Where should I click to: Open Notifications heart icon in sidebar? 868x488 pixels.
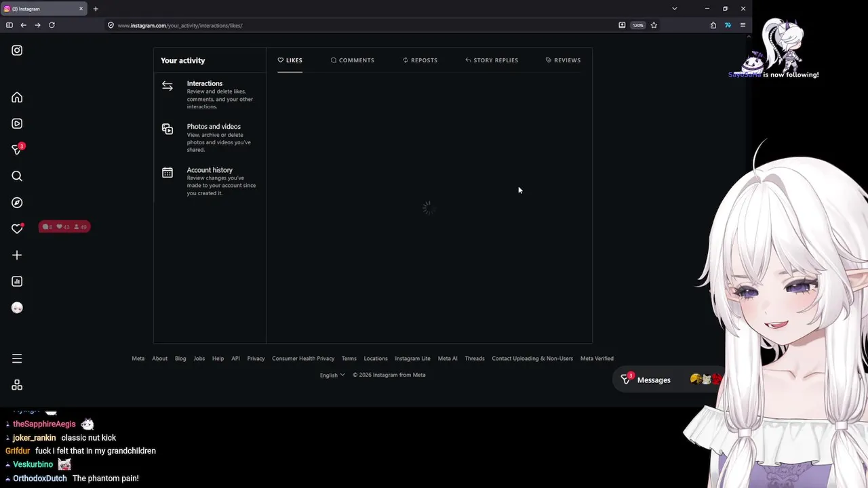[x=17, y=229]
